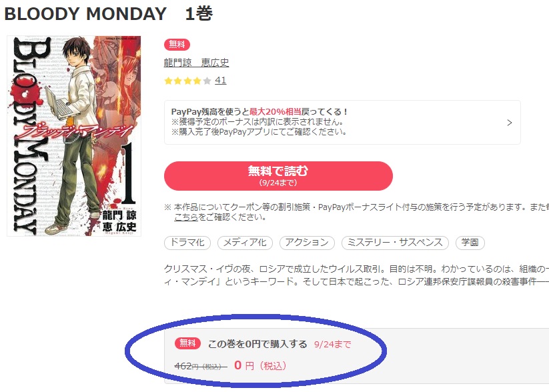Viewport: 549px width, 392px height.
Task: Click the 0 円（税込） price
Action: click(261, 365)
